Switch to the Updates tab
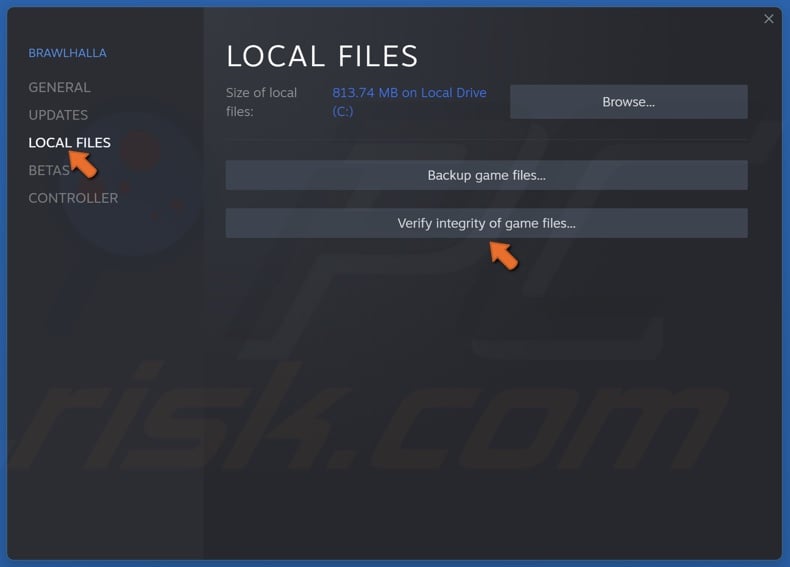This screenshot has width=790, height=567. coord(58,115)
